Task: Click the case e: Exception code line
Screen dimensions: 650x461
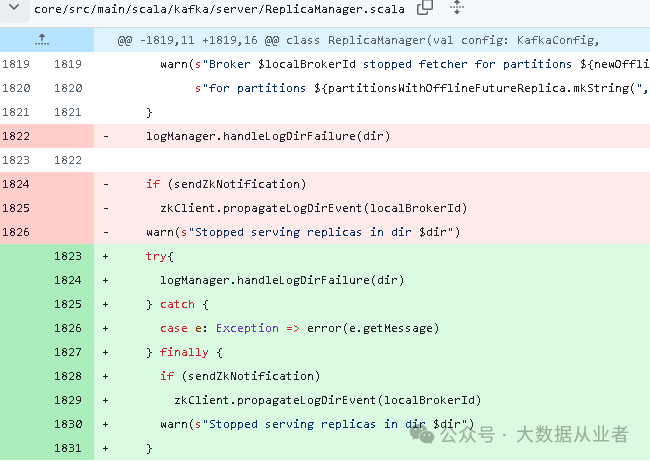Action: pos(299,328)
